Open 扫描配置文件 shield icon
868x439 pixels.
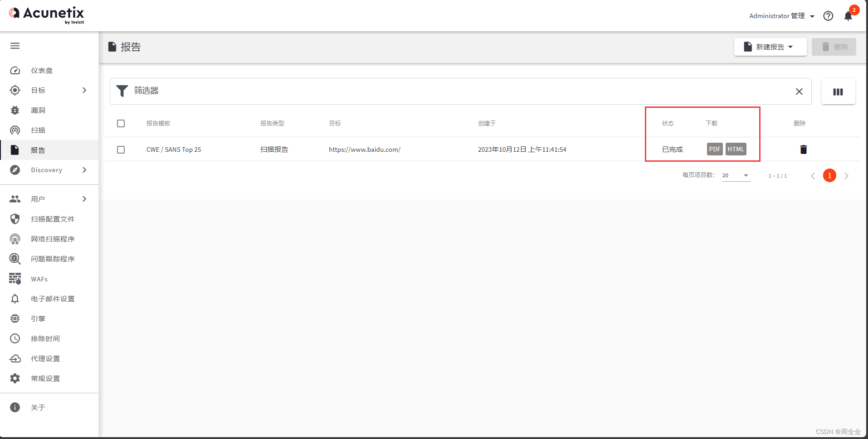point(15,219)
